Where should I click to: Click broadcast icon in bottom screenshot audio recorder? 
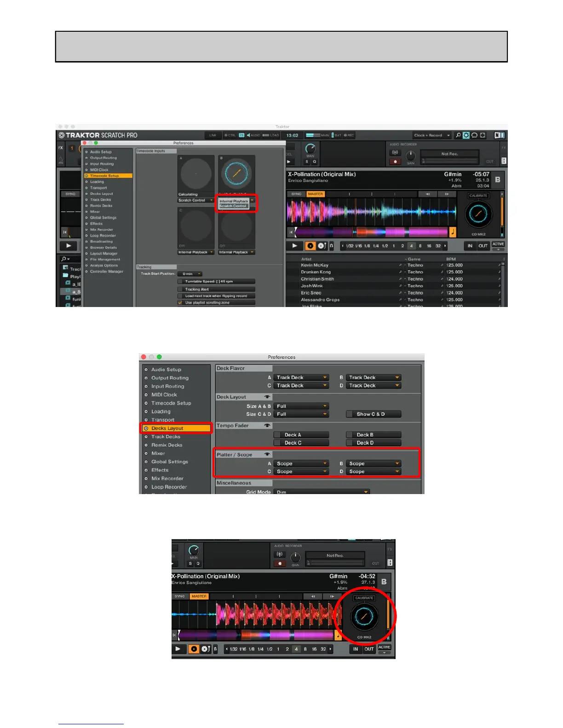click(279, 555)
